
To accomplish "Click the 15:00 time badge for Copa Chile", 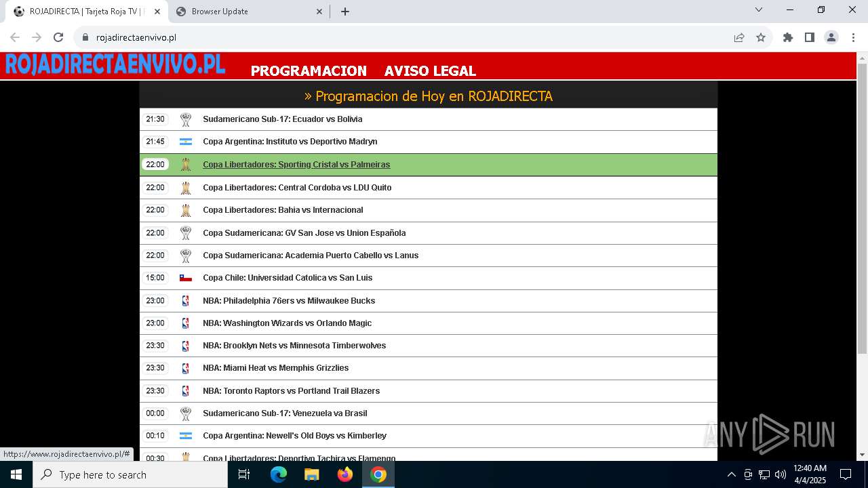I will pos(155,278).
